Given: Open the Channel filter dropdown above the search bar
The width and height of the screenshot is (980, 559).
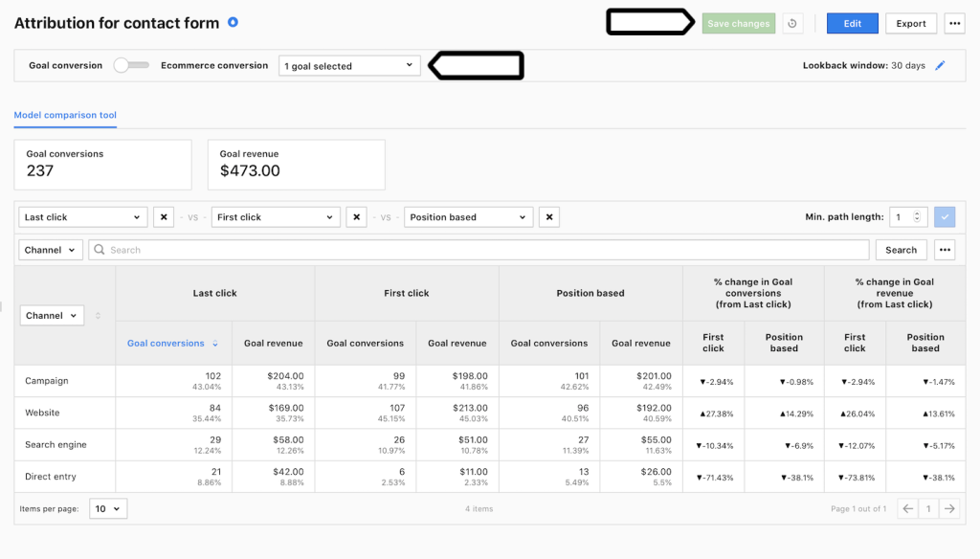Looking at the screenshot, I should (50, 249).
